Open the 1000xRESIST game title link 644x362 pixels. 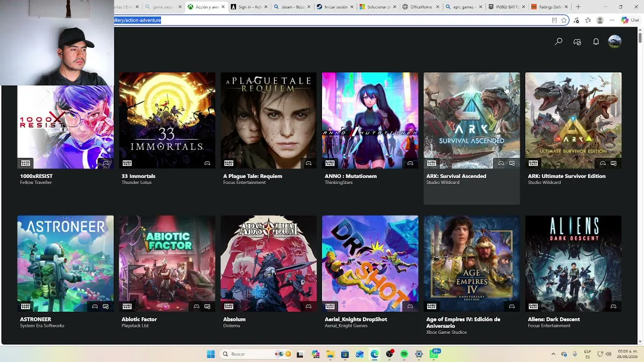point(36,176)
